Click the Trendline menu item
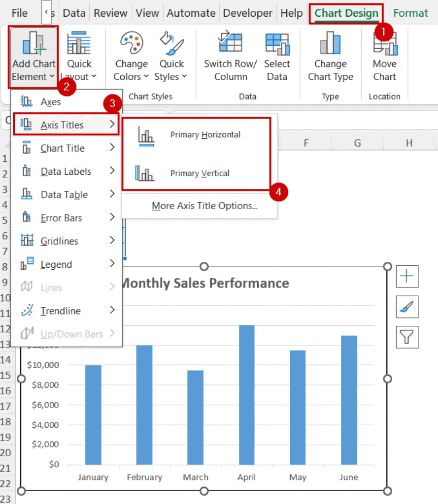Image resolution: width=438 pixels, height=504 pixels. (61, 311)
